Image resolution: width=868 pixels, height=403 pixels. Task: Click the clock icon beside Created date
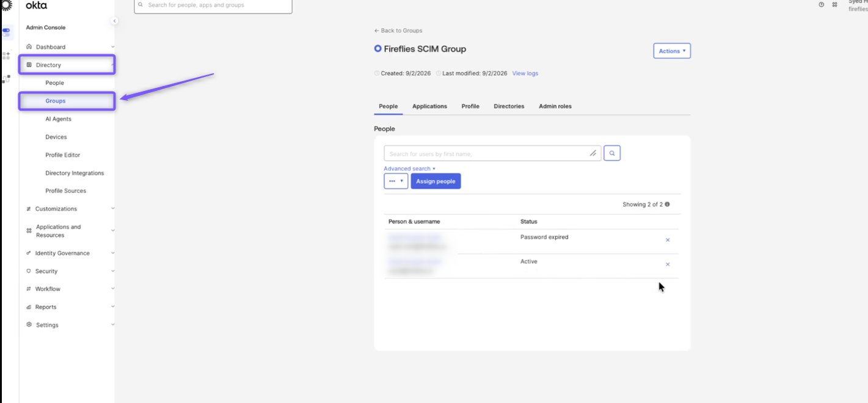point(377,73)
